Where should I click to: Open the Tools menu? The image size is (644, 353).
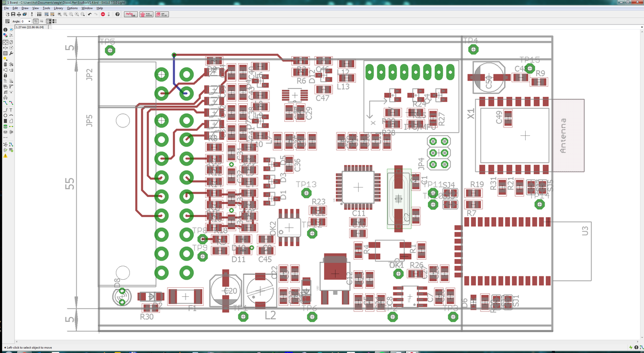[x=46, y=9]
